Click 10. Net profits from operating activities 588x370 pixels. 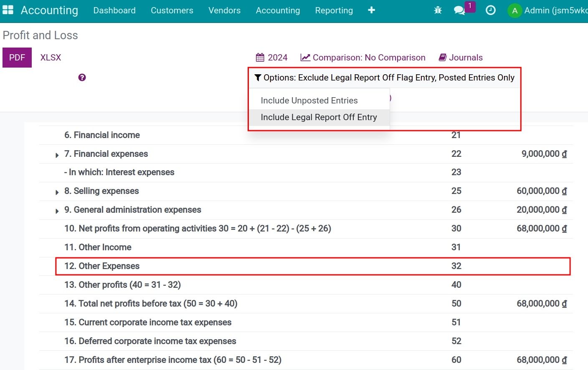point(198,229)
